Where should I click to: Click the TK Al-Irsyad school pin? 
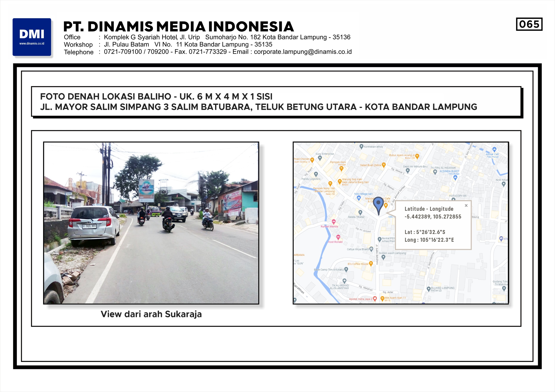[344, 281]
